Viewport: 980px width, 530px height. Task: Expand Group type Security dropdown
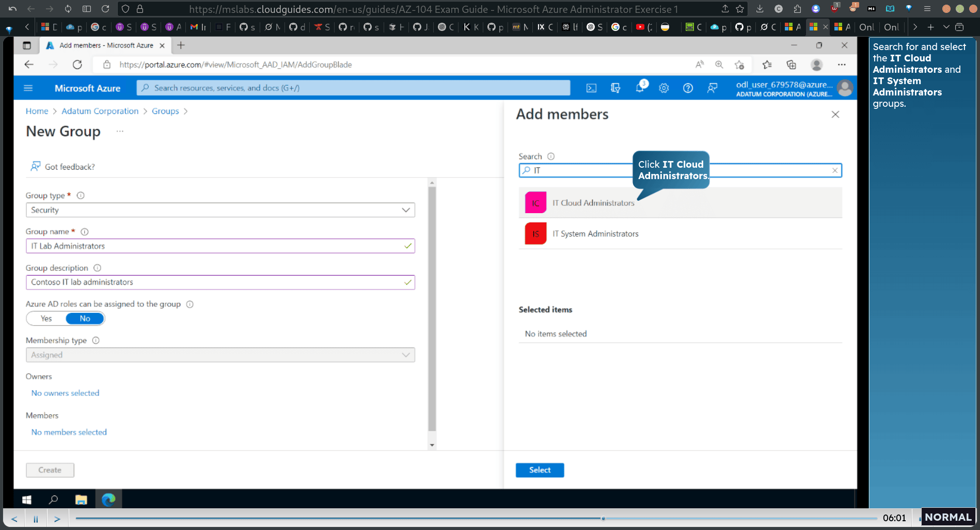220,210
